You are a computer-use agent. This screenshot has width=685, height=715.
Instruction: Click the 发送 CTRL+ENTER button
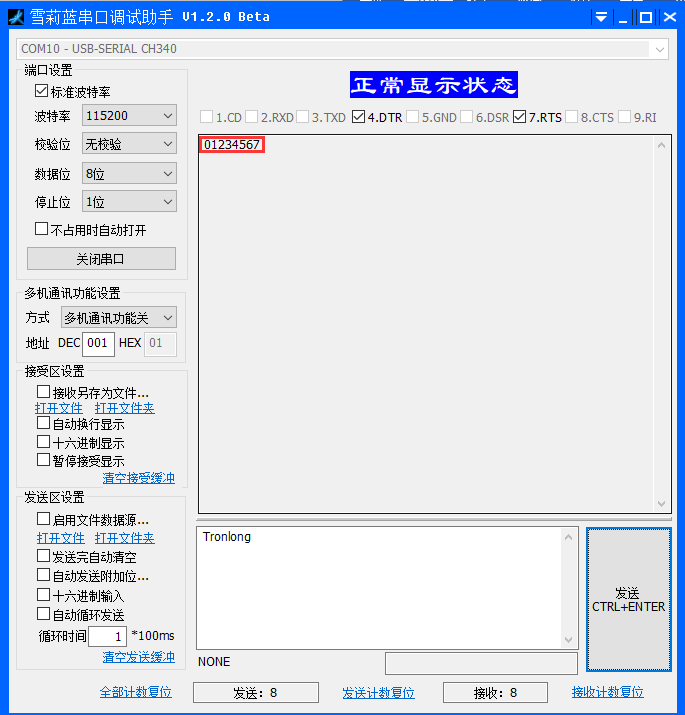[628, 599]
